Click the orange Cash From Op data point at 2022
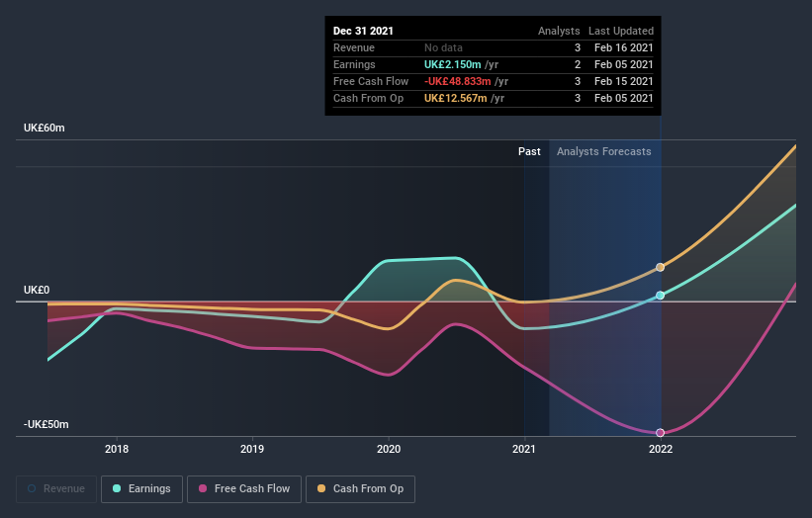The image size is (812, 518). (660, 268)
